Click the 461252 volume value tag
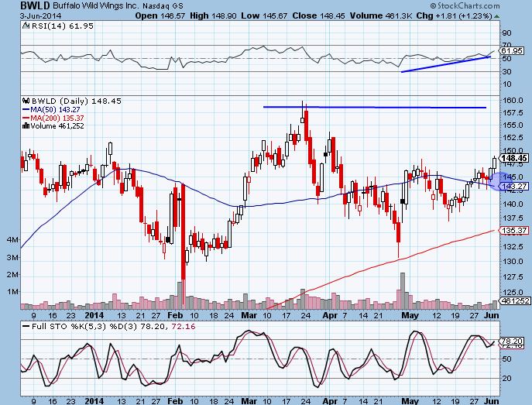 (x=515, y=300)
